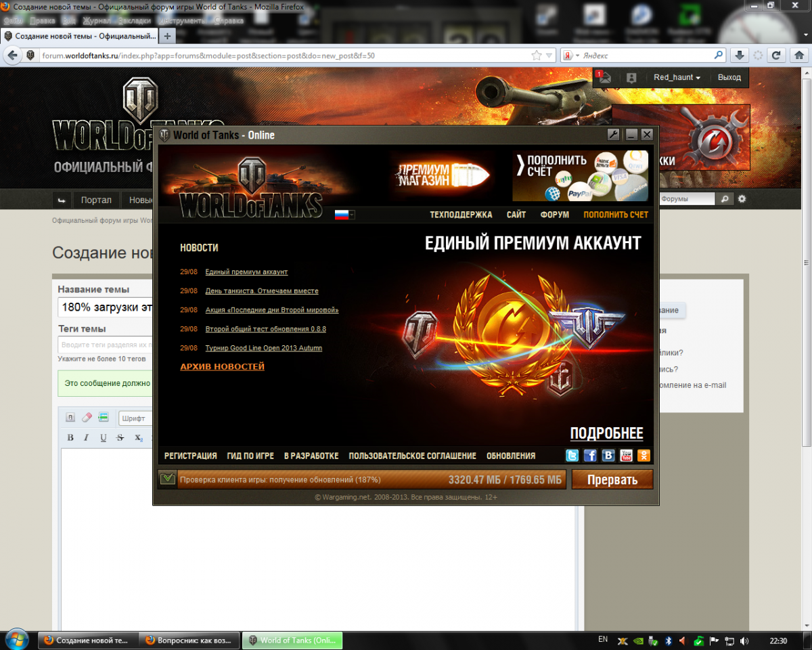812x650 pixels.
Task: Open the YouTube icon in the launcher
Action: tap(627, 456)
